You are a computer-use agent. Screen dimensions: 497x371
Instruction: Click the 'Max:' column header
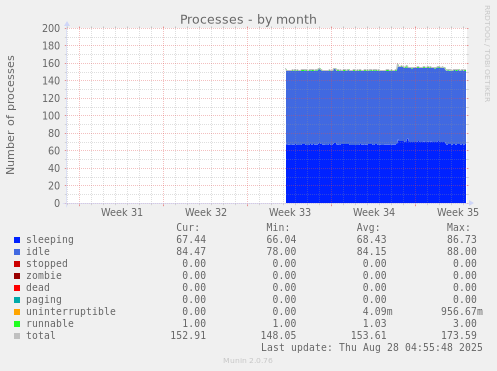coord(458,228)
